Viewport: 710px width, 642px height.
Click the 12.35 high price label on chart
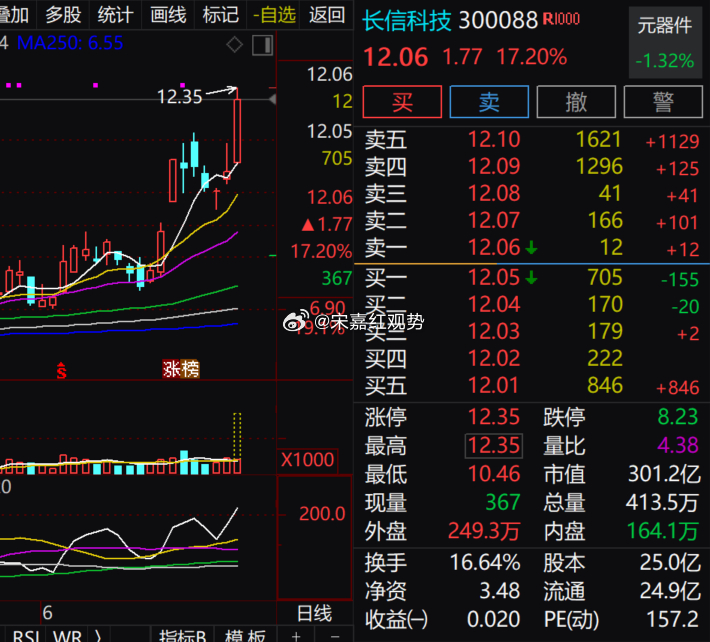tap(179, 96)
